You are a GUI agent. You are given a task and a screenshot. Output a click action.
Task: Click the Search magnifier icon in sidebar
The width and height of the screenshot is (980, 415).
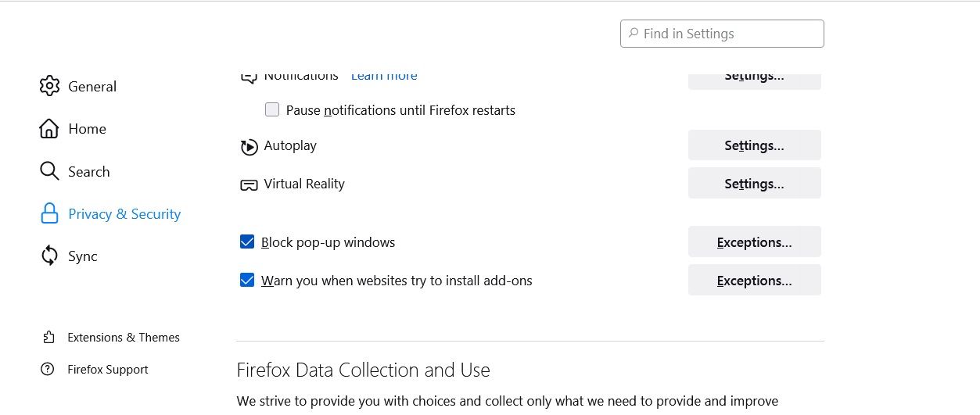tap(49, 171)
